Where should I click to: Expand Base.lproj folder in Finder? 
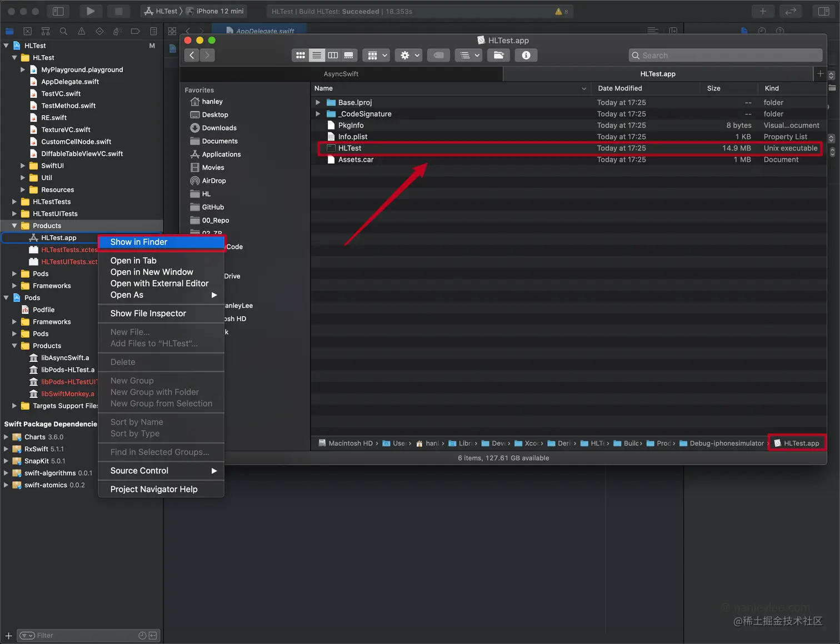coord(318,102)
